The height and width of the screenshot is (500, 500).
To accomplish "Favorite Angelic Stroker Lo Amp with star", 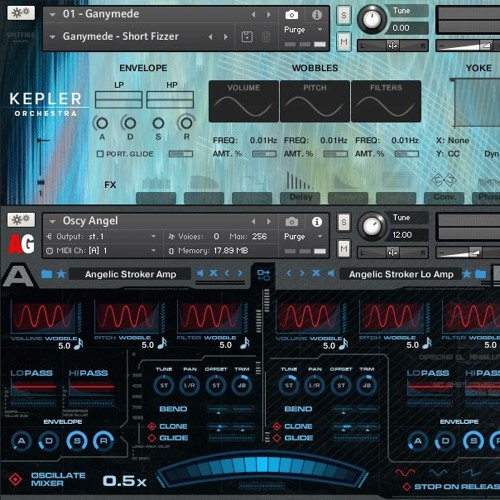I will 467,274.
